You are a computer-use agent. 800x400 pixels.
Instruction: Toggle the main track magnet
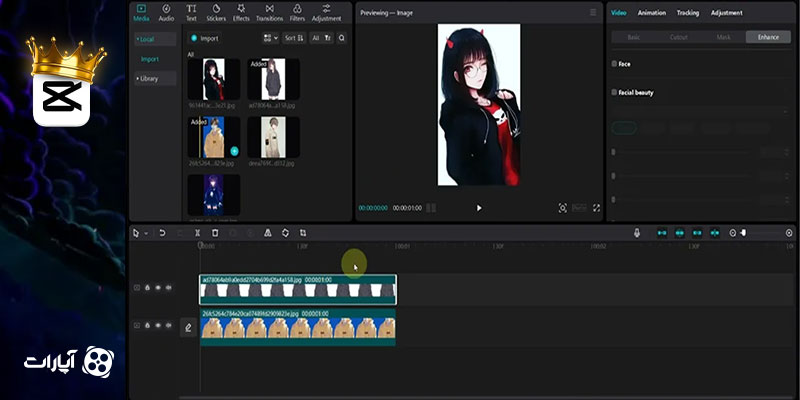point(662,233)
